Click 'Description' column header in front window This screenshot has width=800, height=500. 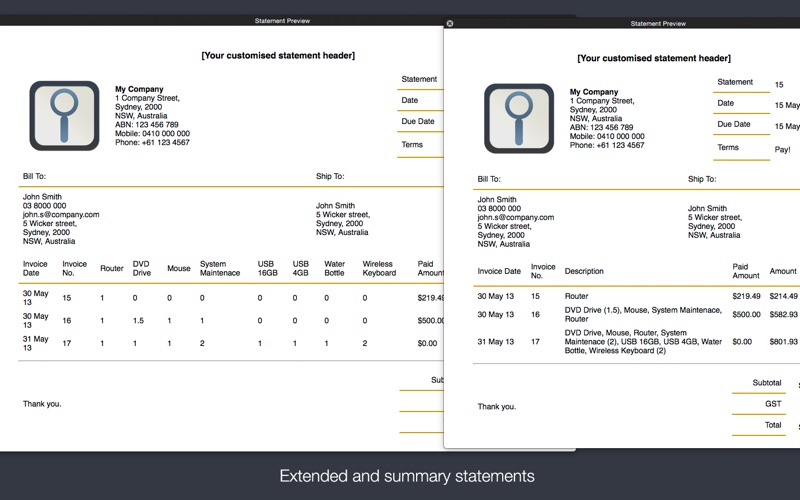[584, 271]
